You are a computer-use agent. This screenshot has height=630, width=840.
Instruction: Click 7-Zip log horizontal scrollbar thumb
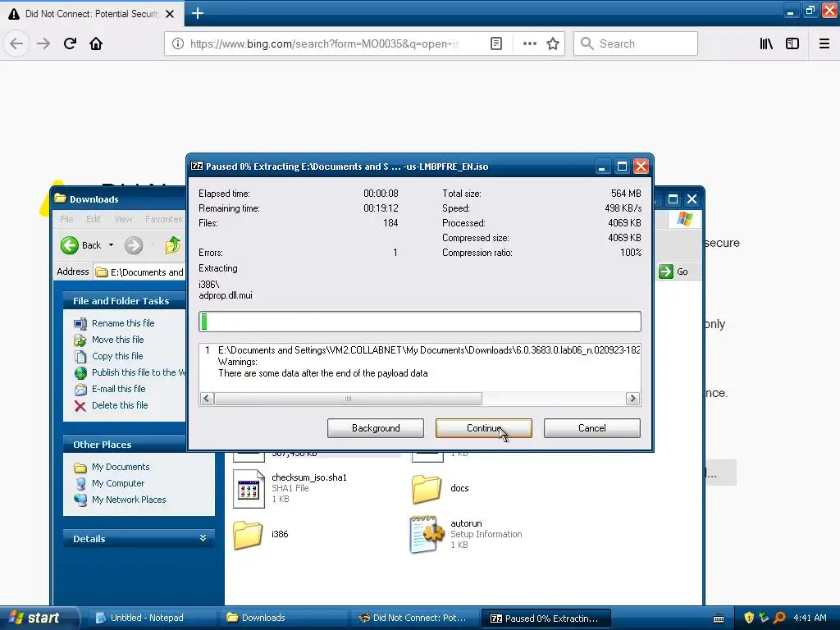point(348,399)
